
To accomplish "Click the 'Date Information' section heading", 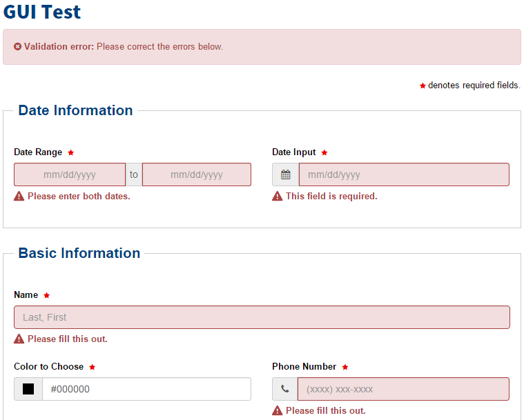I will (75, 110).
